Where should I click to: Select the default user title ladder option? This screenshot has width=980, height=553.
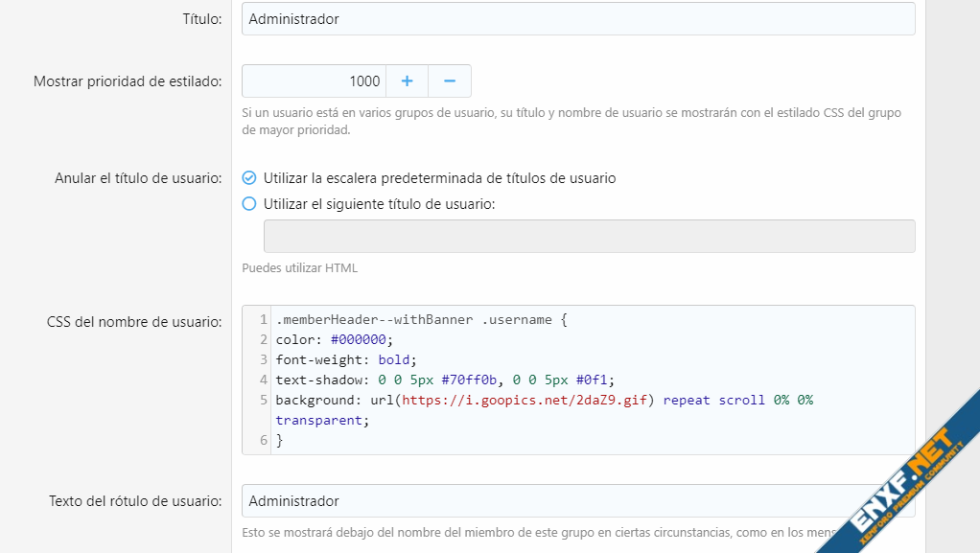pos(249,178)
